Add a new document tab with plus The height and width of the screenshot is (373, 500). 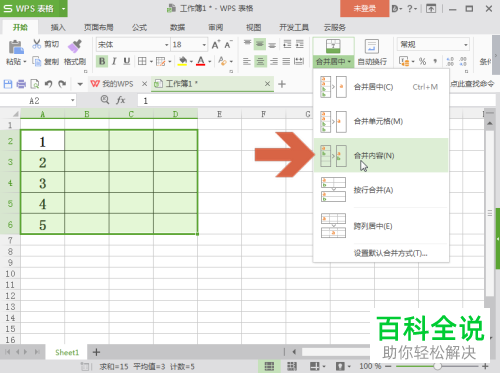tap(282, 84)
